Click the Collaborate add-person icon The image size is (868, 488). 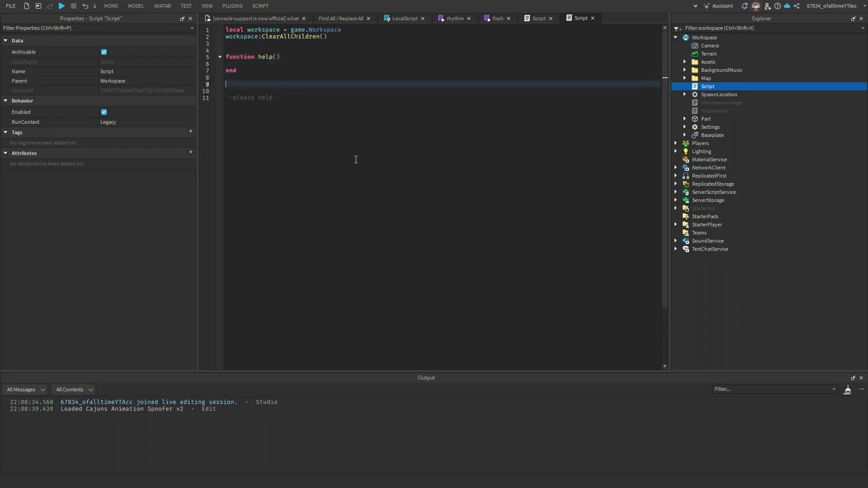[768, 6]
